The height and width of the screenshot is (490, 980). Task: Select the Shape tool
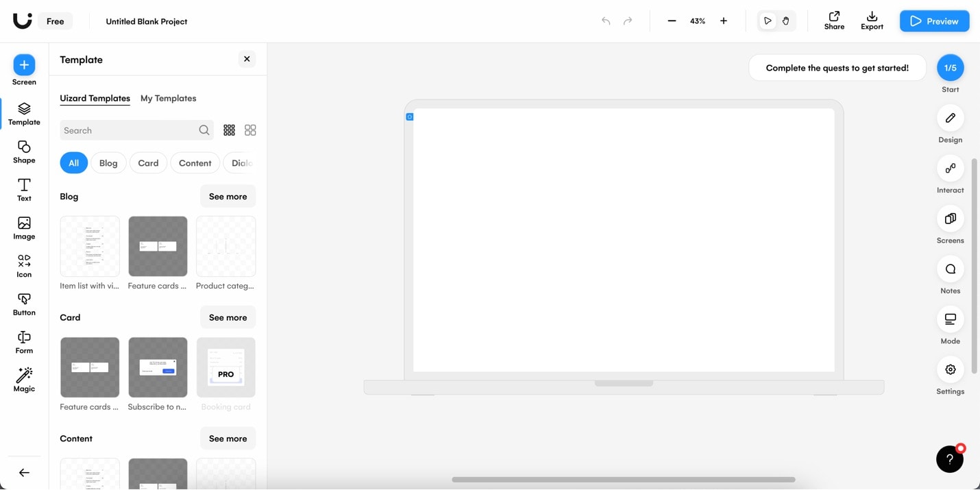coord(24,152)
